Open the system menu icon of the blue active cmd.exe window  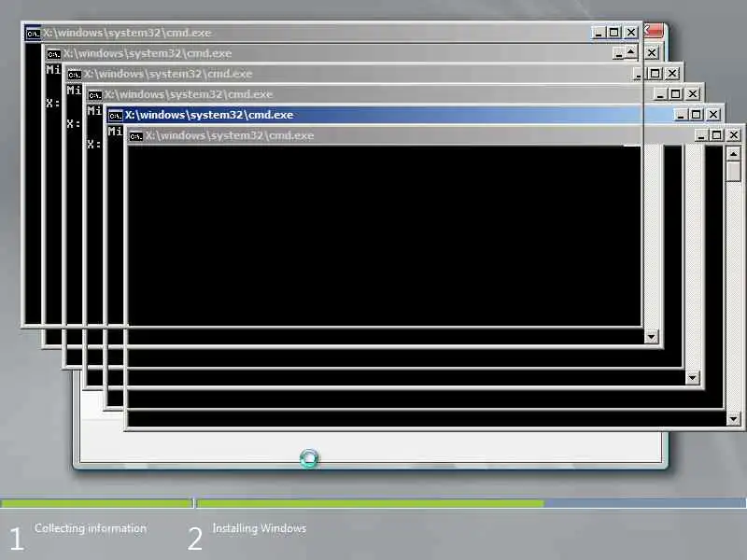coord(115,115)
